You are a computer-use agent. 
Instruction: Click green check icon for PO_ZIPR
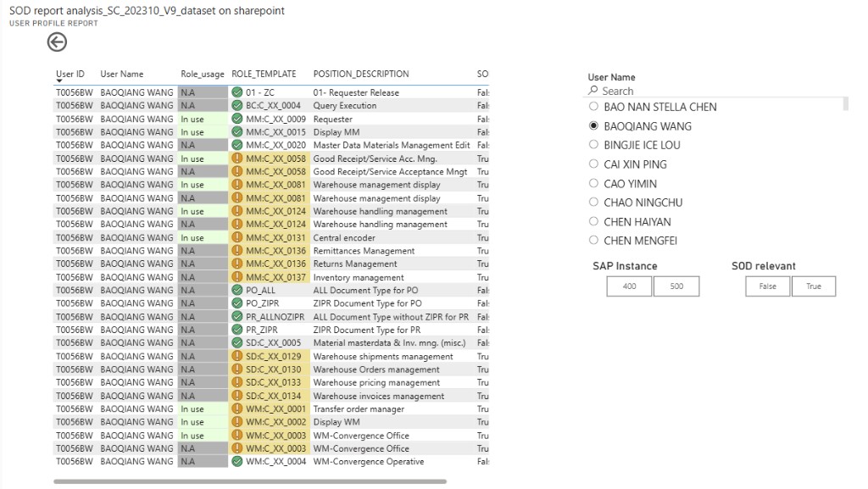tap(237, 303)
